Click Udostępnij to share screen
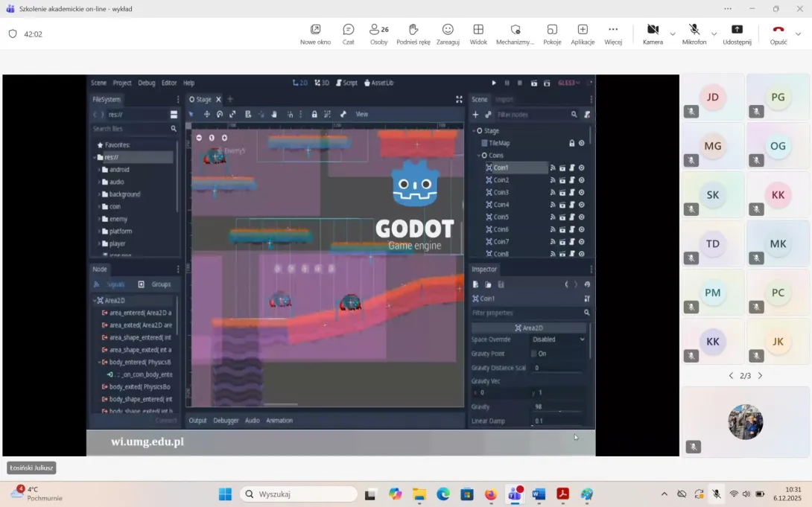 point(737,34)
